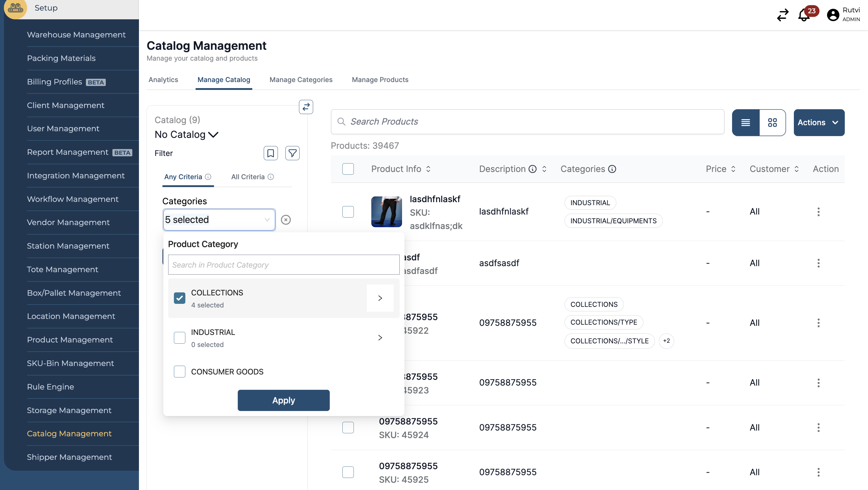Click the Apply button
This screenshot has width=868, height=490.
click(283, 400)
